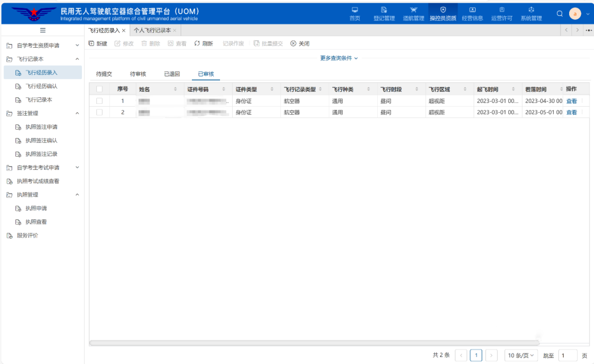The height and width of the screenshot is (364, 594).
Task: Close the 飞行经历录入 tab
Action: pyautogui.click(x=124, y=31)
